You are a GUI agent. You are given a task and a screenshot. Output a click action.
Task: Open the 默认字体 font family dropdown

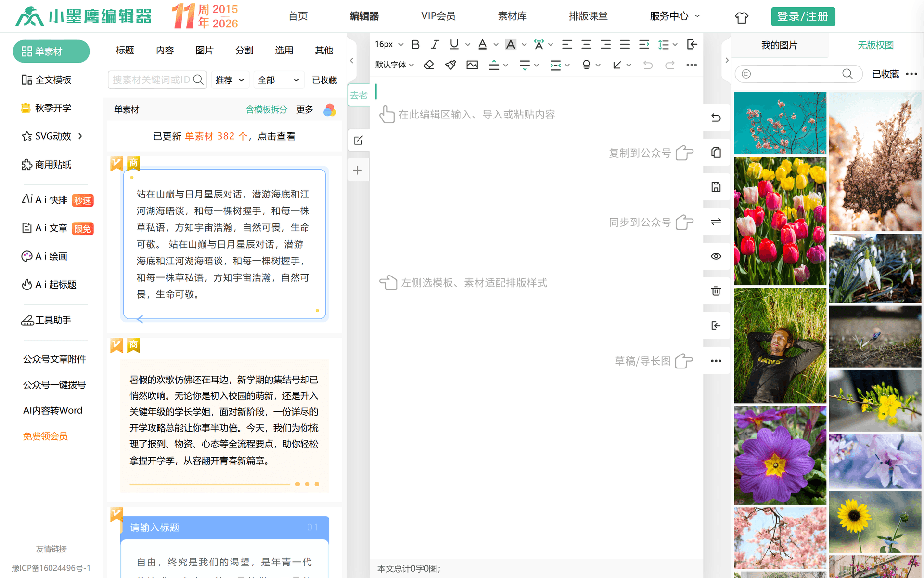click(394, 65)
